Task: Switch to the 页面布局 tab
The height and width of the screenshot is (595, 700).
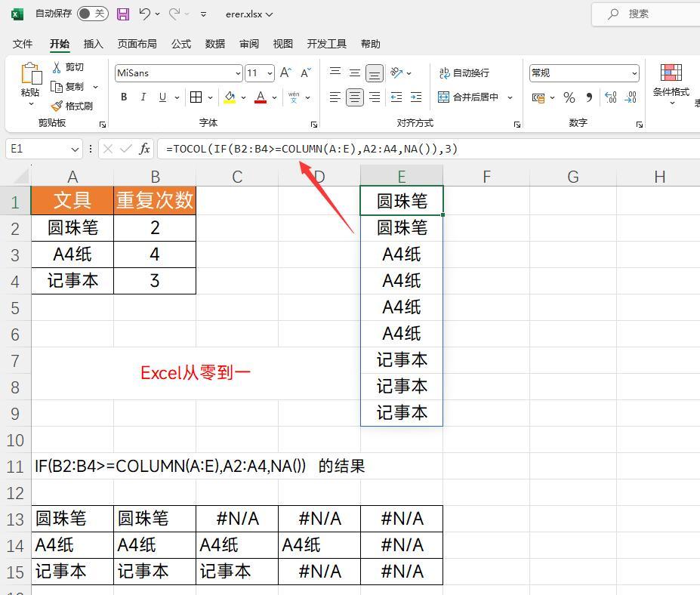Action: [137, 44]
